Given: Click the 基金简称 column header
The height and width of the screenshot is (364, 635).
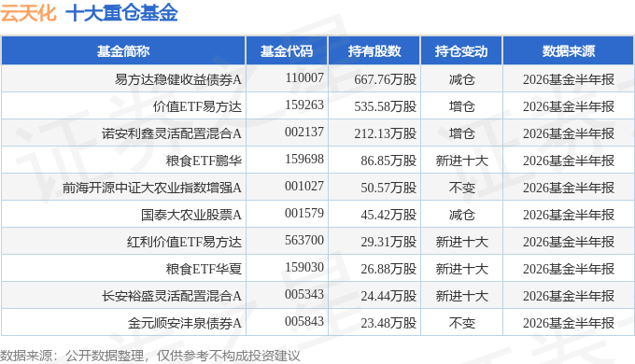Looking at the screenshot, I should click(x=123, y=51).
